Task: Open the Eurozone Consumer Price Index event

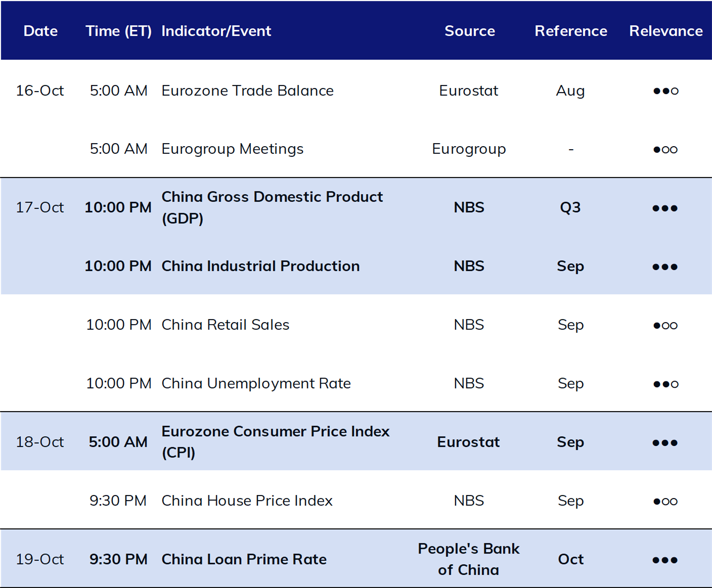Action: pos(276,442)
